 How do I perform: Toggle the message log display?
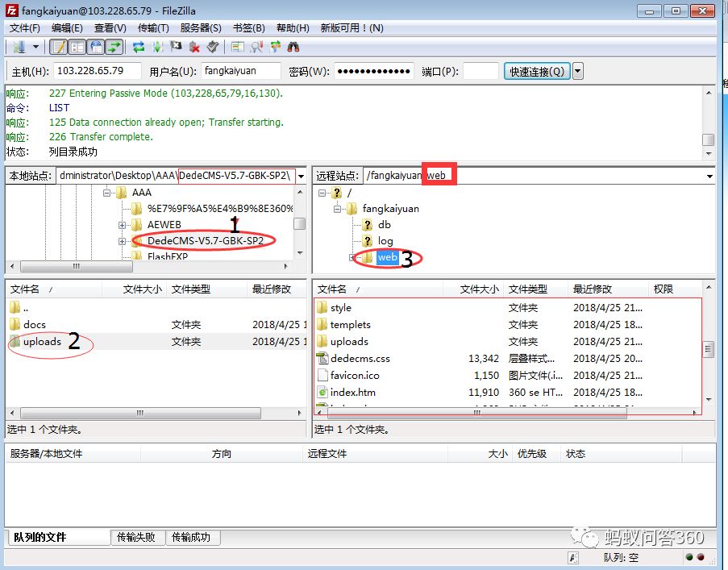tap(59, 47)
